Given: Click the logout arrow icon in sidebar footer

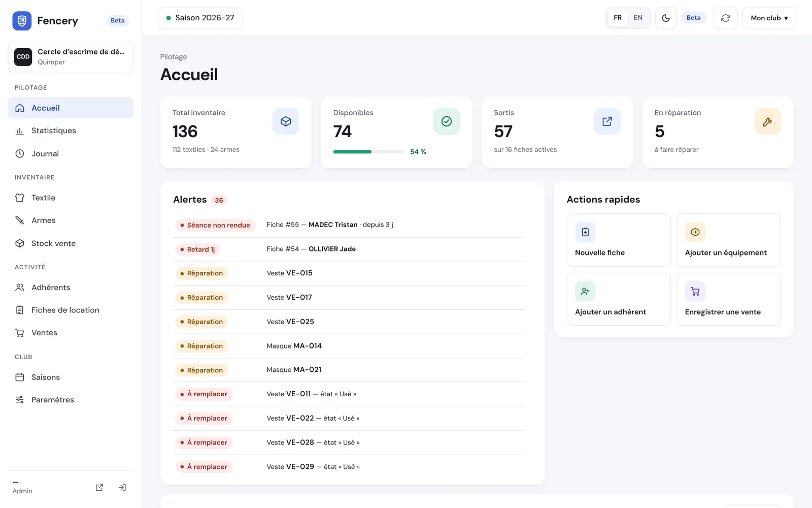Looking at the screenshot, I should [x=122, y=488].
